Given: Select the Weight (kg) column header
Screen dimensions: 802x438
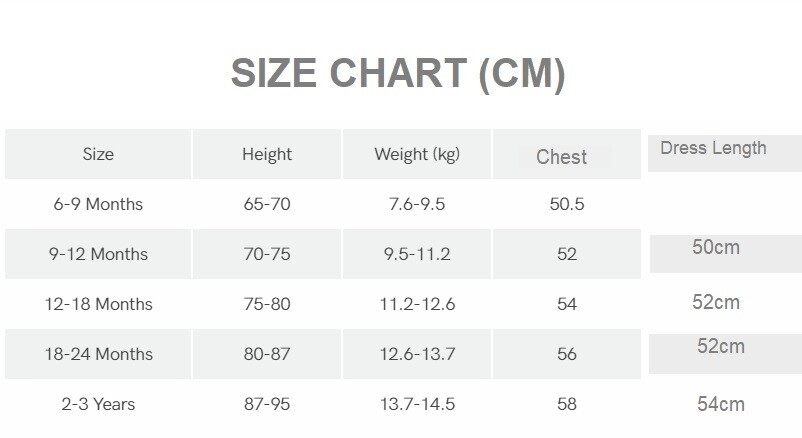Looking at the screenshot, I should [x=417, y=154].
